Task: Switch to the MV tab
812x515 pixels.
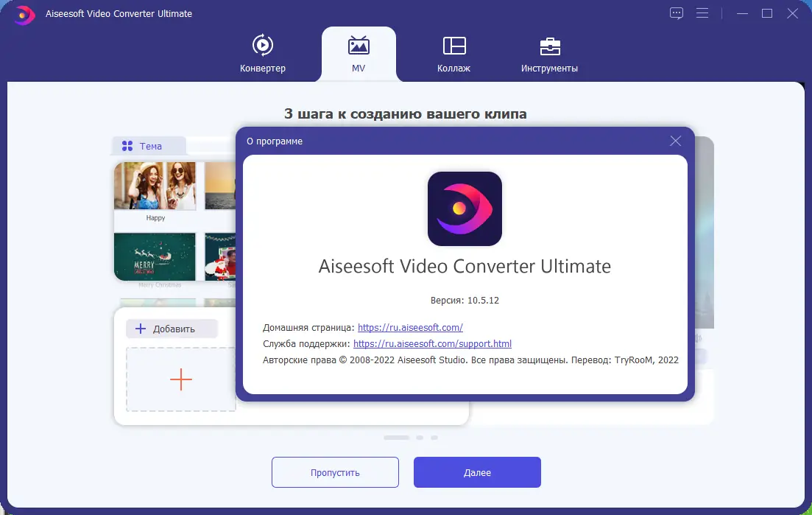Action: (x=359, y=53)
